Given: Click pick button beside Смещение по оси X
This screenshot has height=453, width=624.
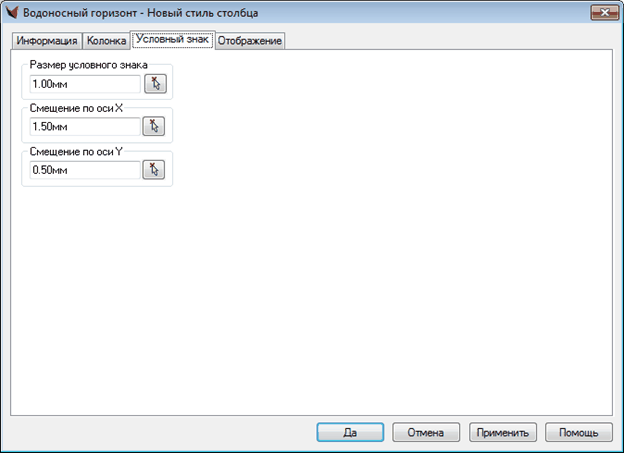Looking at the screenshot, I should tap(153, 126).
